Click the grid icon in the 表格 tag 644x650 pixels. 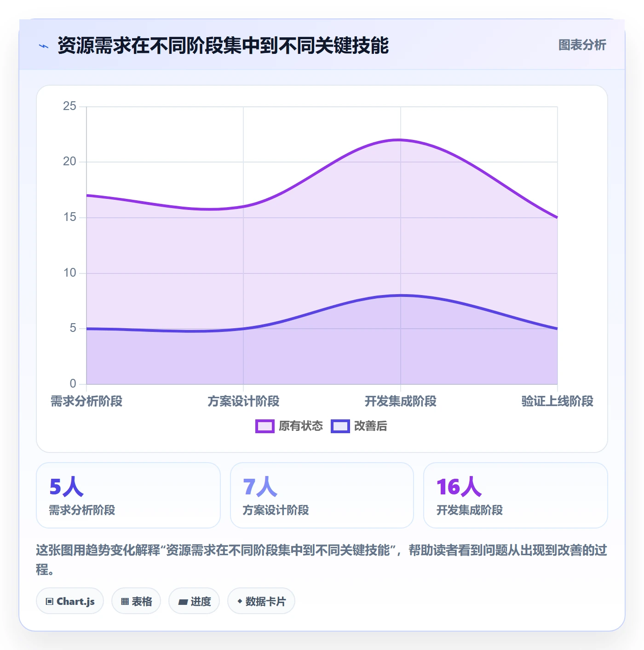click(x=125, y=602)
